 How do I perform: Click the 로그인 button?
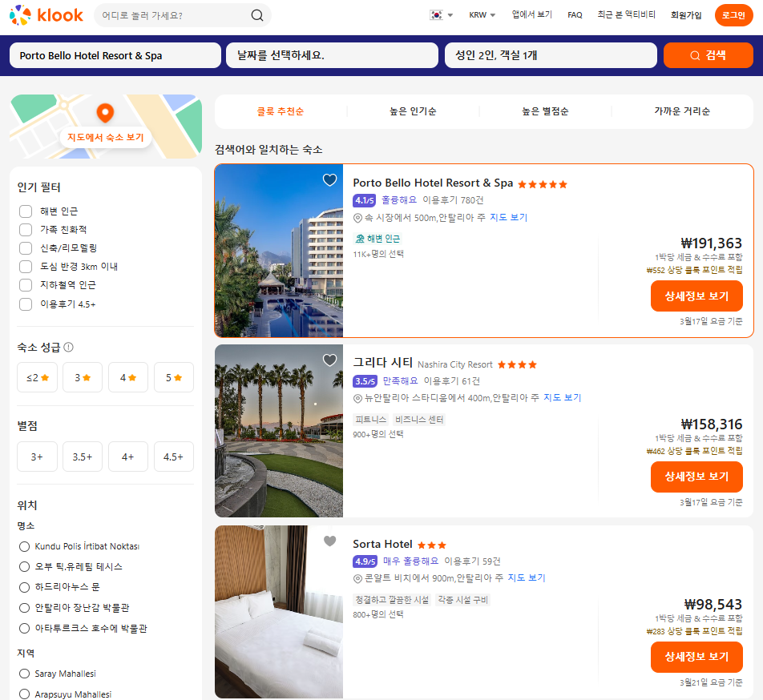coord(733,15)
